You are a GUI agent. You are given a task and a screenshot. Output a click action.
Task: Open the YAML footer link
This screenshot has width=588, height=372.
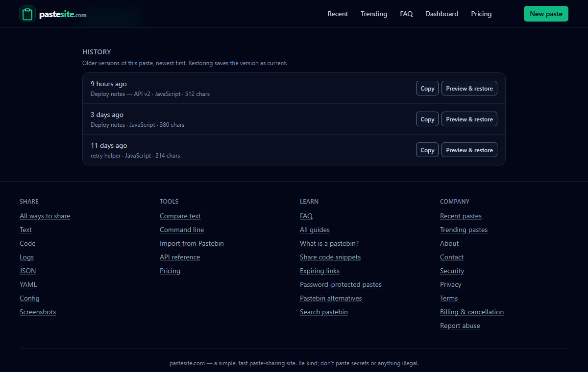(28, 285)
